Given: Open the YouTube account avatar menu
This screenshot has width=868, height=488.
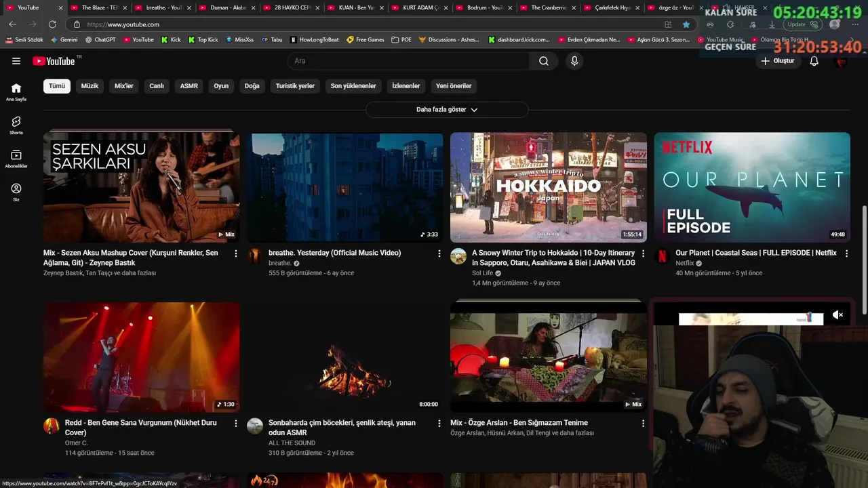Looking at the screenshot, I should tap(841, 61).
